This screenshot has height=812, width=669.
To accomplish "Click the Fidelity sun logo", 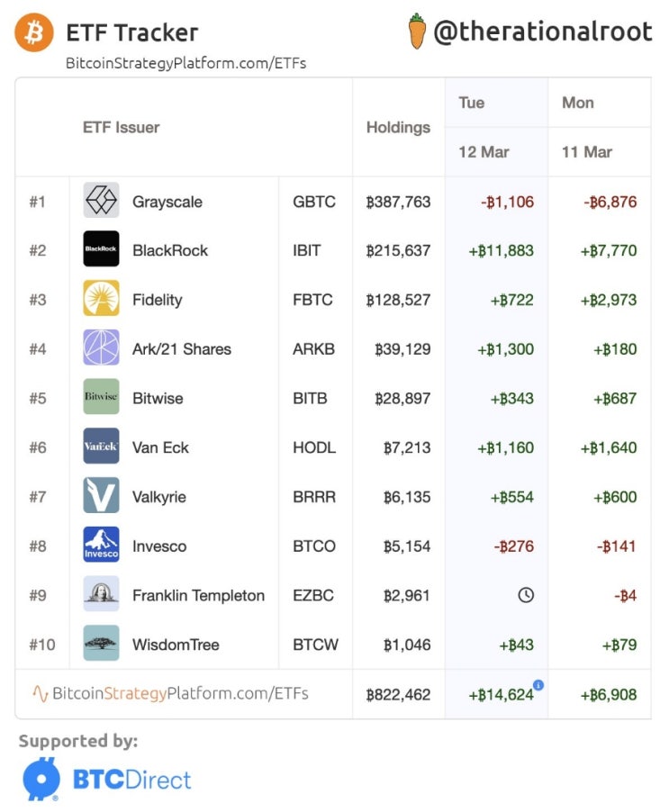I will coord(101,298).
